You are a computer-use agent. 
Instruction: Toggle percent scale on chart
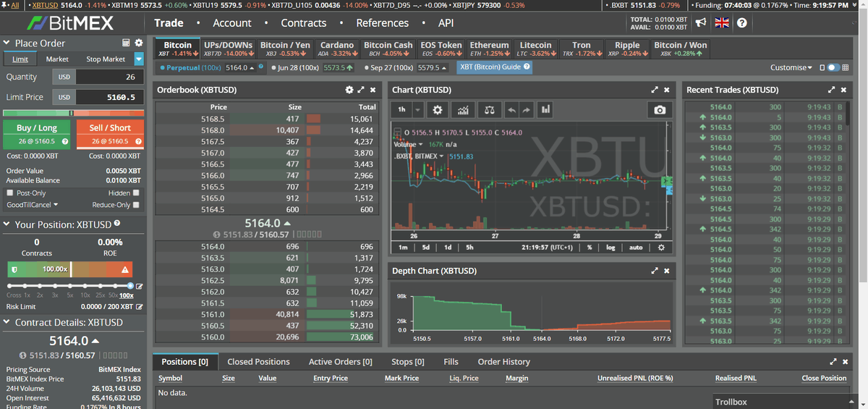point(590,248)
